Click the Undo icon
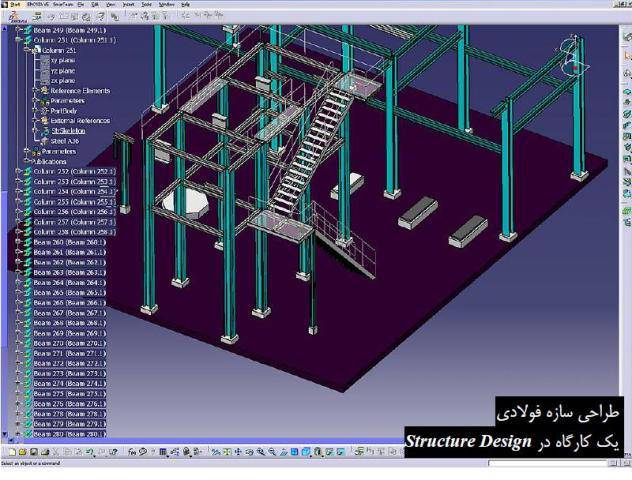The image size is (632, 480). [x=89, y=452]
